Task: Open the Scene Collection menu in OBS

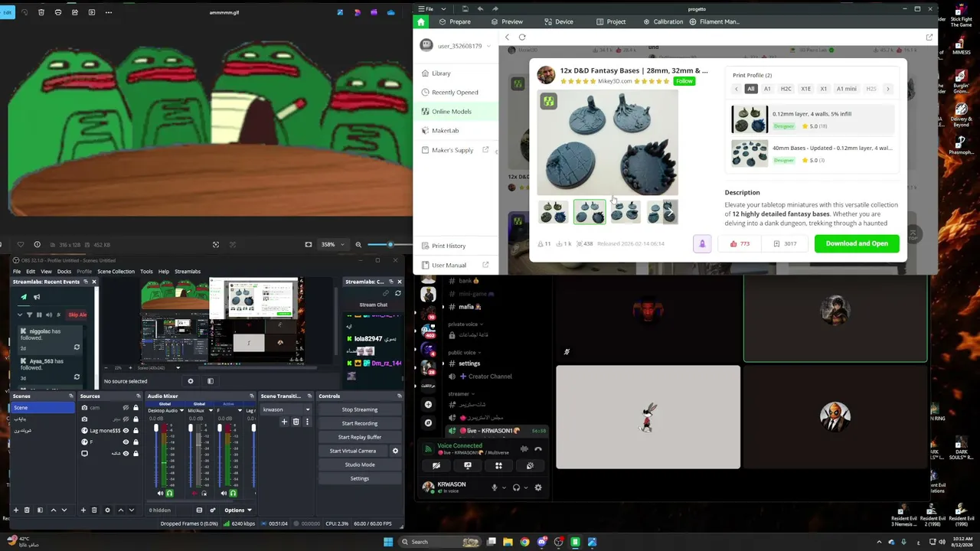Action: click(x=116, y=271)
